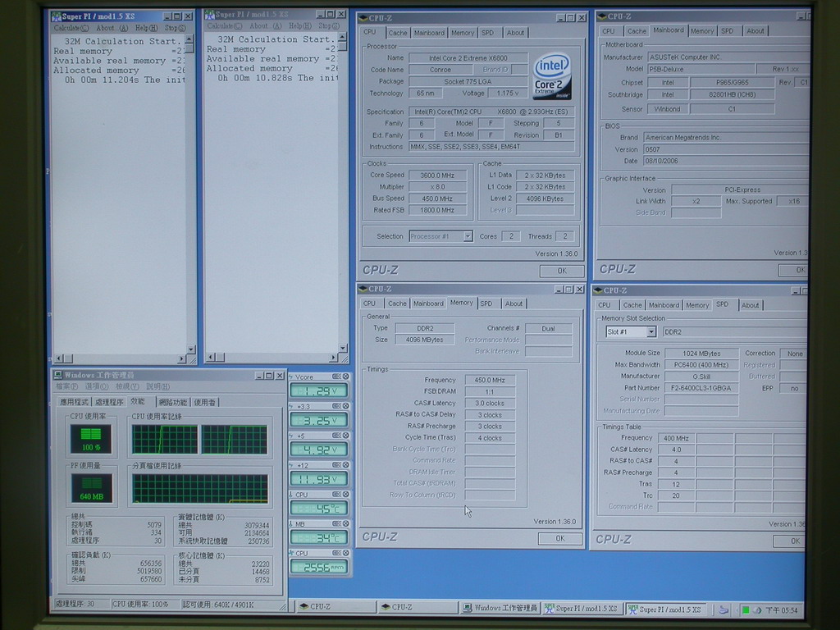The height and width of the screenshot is (630, 840).
Task: Open settings icon on the CPU fan row
Action: click(x=336, y=553)
